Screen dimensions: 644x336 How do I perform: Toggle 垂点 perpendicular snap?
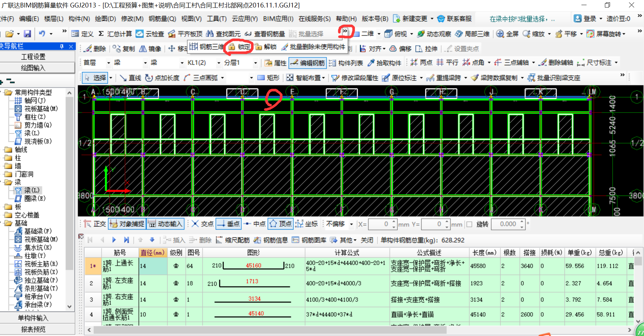228,224
